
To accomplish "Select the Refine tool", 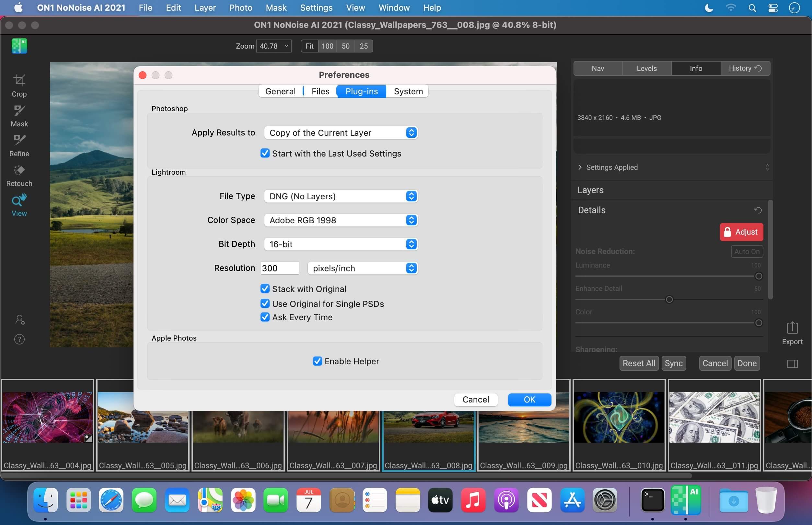I will (x=19, y=146).
